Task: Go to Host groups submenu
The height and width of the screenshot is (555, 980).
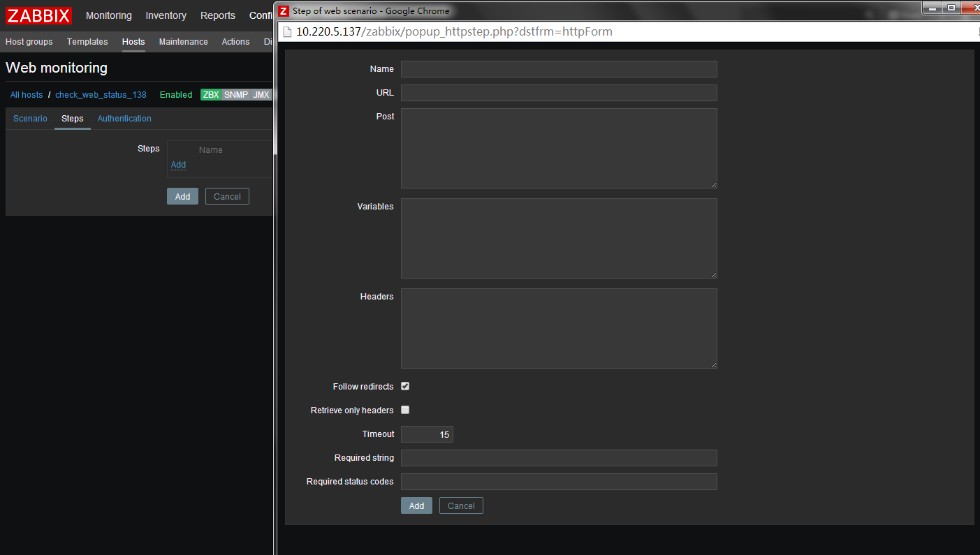Action: click(29, 42)
